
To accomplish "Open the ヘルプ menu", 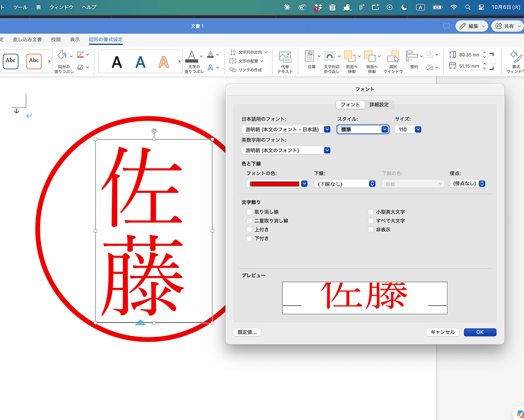I will (x=89, y=7).
